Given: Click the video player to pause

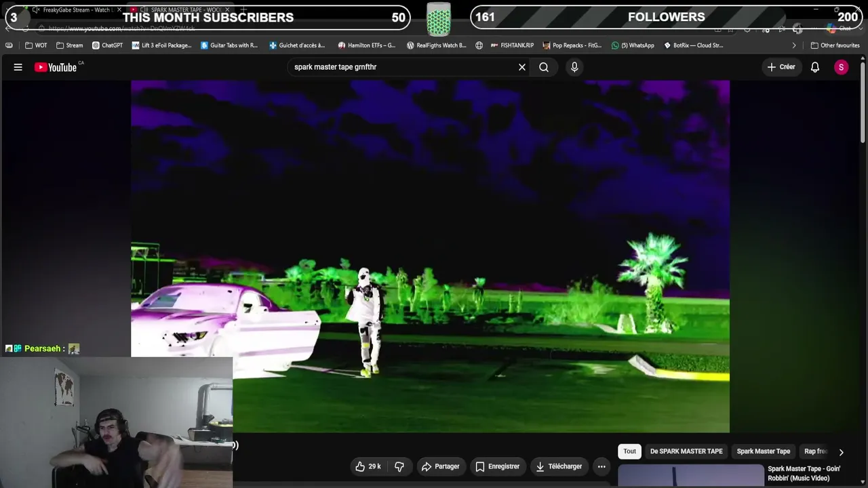Looking at the screenshot, I should (x=430, y=256).
